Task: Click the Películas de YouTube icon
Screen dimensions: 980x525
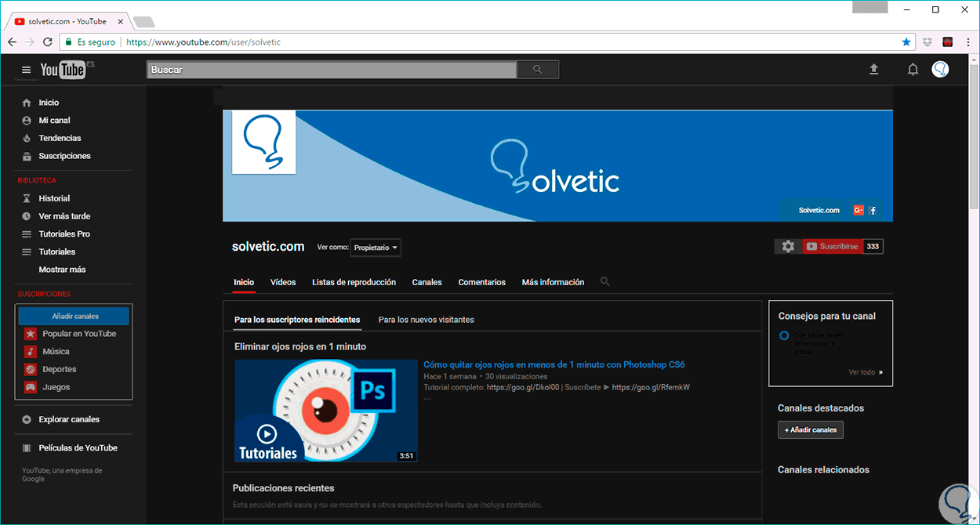Action: pos(27,448)
